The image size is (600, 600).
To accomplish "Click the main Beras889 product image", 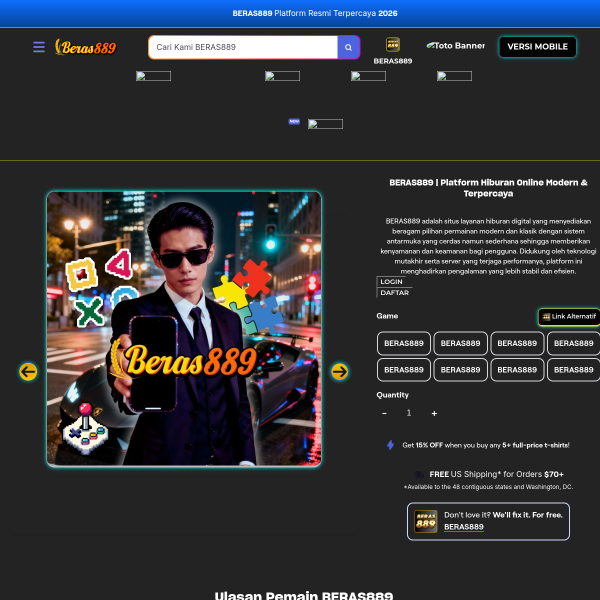I will point(184,329).
